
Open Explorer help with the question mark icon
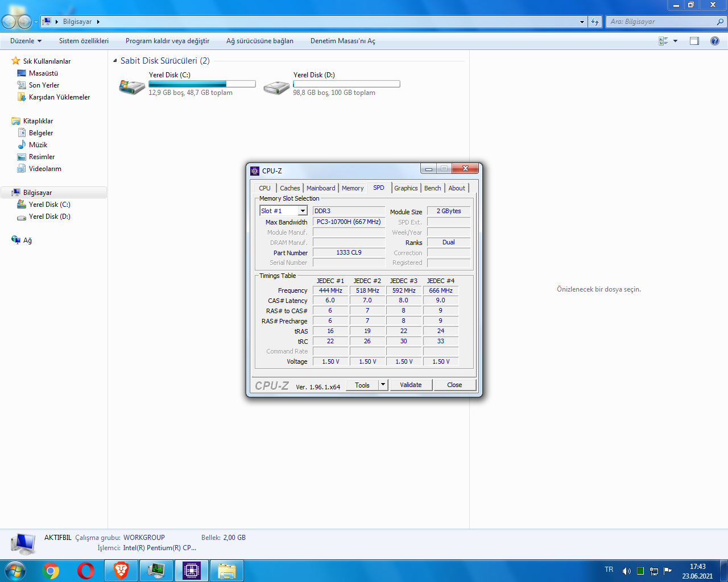pyautogui.click(x=715, y=41)
